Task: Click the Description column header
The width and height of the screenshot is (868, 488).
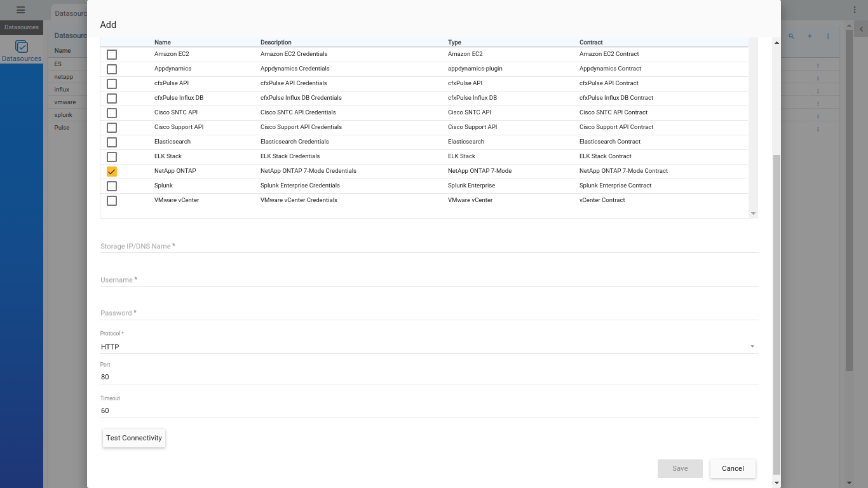Action: coord(276,43)
